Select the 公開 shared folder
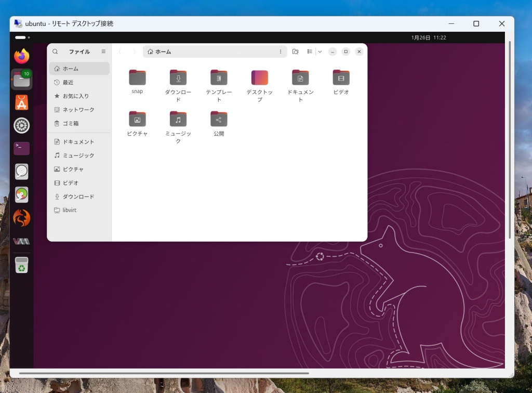 [x=219, y=119]
